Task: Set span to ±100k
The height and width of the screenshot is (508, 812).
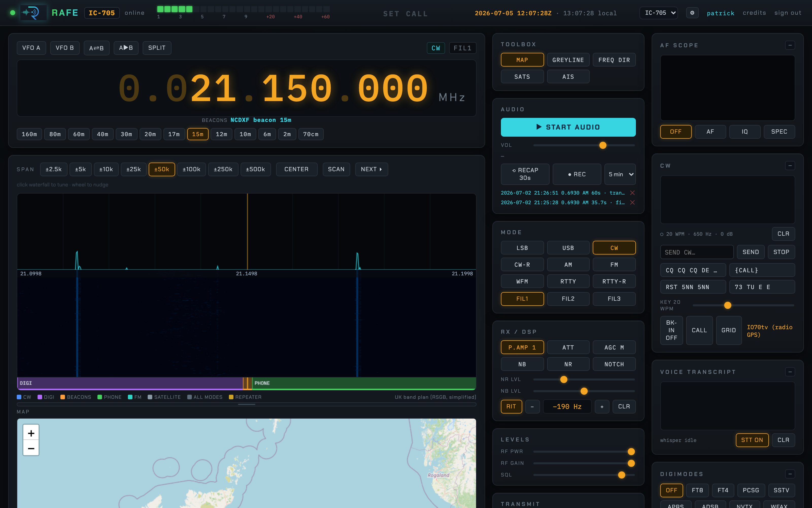Action: click(x=191, y=169)
